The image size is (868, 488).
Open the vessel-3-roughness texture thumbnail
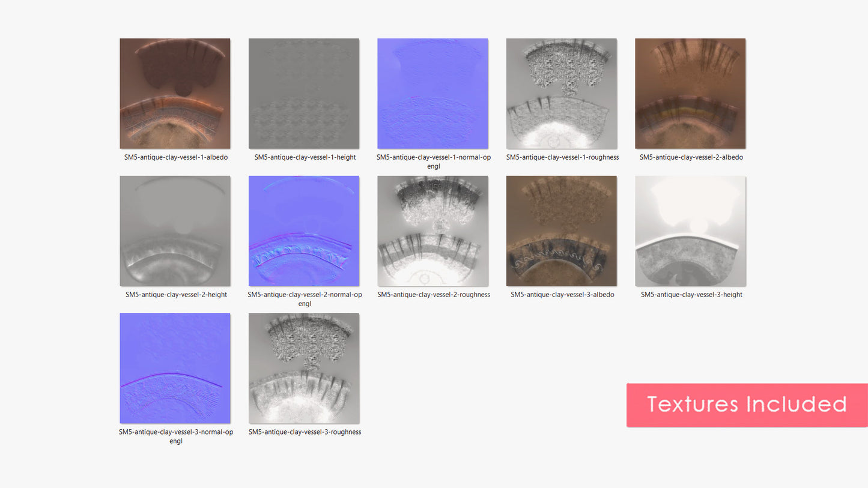point(304,368)
